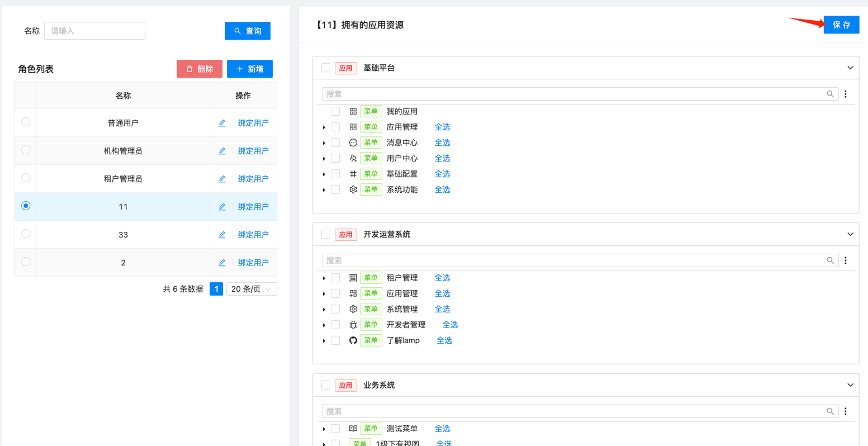
Task: Collapse the 开发运营系统 panel with chevron
Action: (x=850, y=234)
